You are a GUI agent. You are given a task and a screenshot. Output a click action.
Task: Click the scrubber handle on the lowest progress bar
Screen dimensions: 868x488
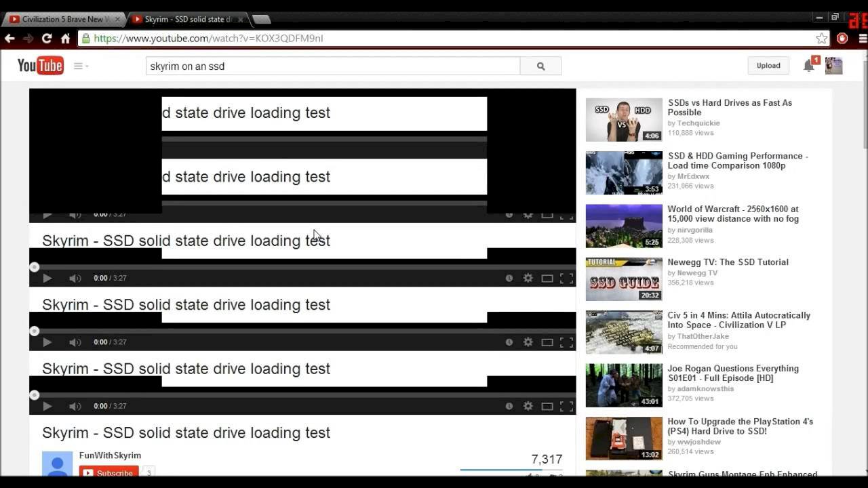(35, 395)
